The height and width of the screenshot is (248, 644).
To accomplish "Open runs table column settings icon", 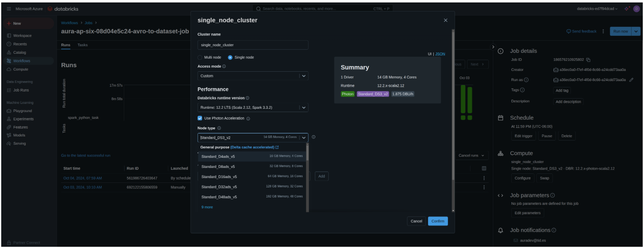I will coord(484,168).
